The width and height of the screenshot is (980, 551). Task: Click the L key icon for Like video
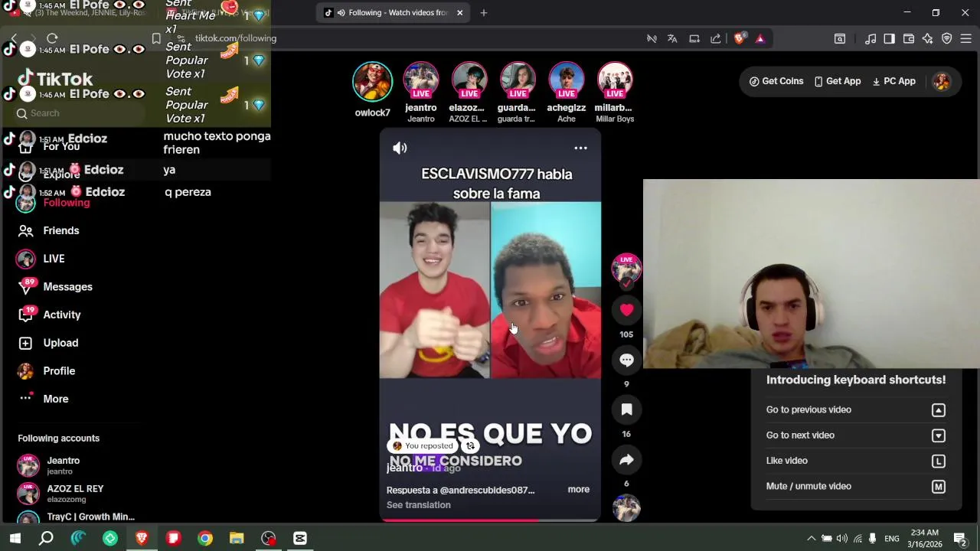(939, 461)
